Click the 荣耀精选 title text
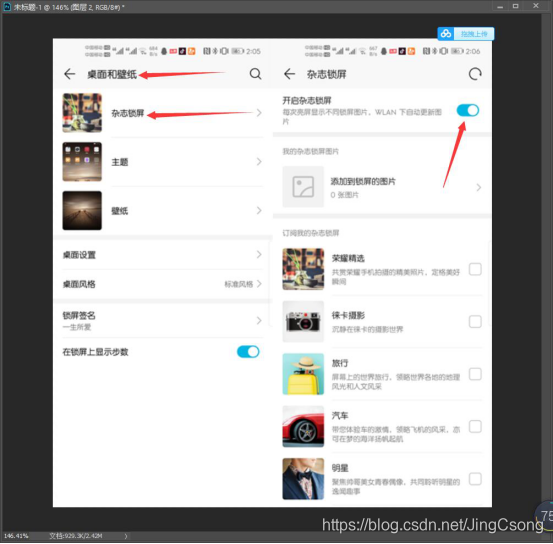The height and width of the screenshot is (544, 553). coord(348,259)
